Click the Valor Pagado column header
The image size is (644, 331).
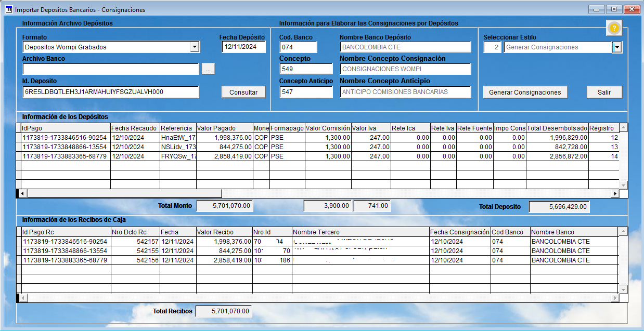(x=224, y=128)
